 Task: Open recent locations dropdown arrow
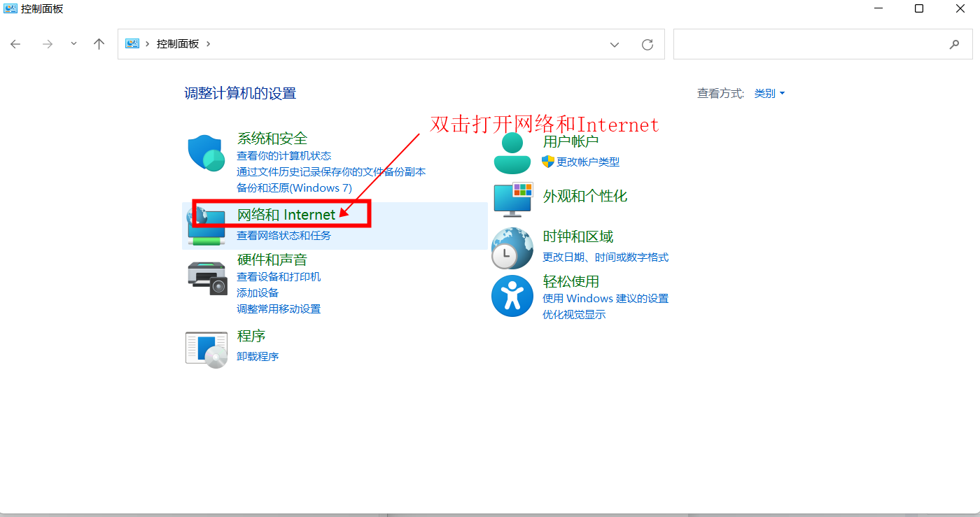73,44
